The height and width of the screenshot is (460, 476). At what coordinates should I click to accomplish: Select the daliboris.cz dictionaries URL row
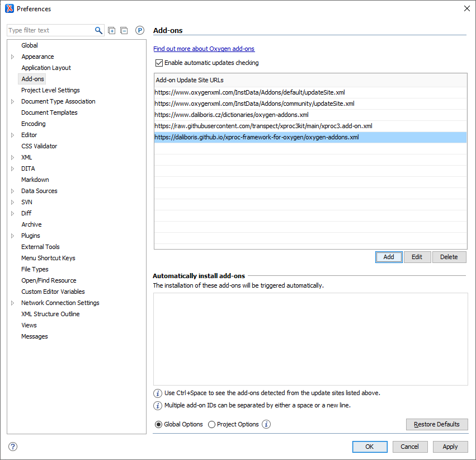(x=310, y=115)
